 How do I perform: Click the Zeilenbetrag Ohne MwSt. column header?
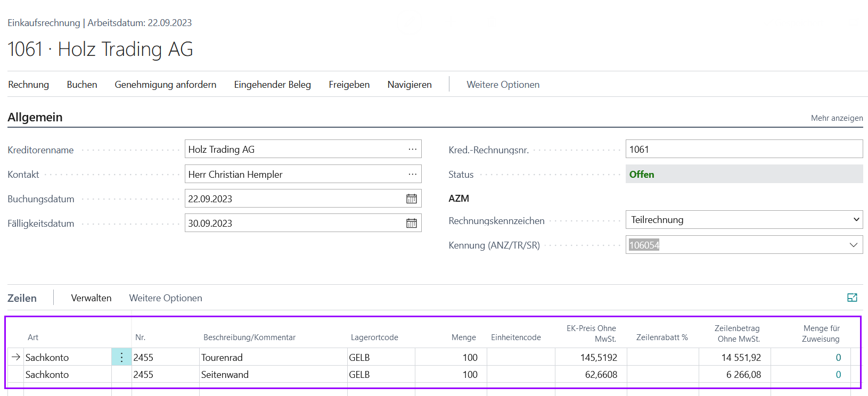tap(738, 333)
